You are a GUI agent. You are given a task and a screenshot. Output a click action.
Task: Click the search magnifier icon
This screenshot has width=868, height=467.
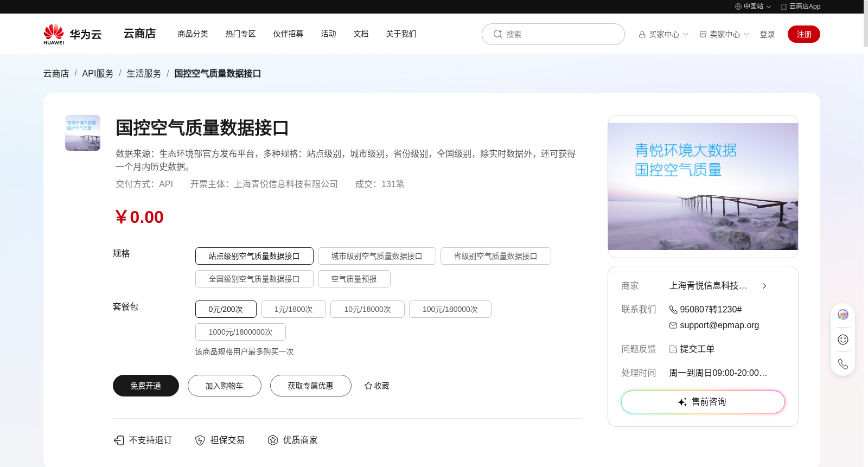click(497, 34)
